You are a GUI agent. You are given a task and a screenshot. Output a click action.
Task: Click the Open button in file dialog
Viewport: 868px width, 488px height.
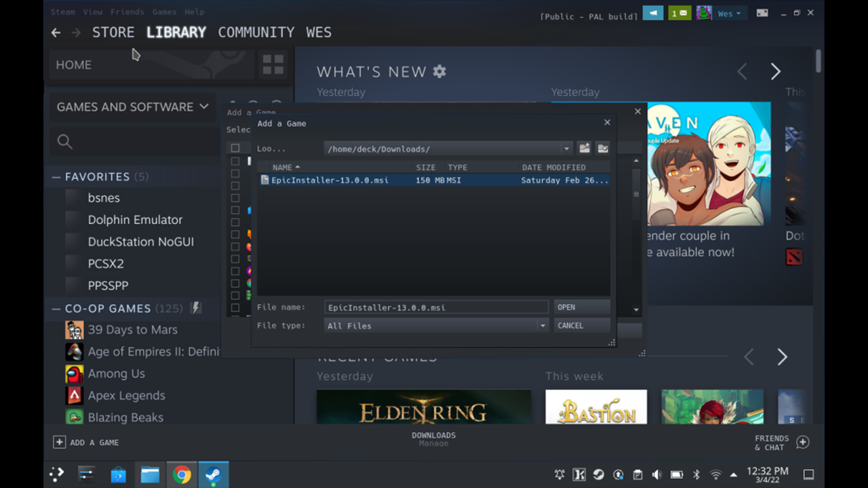click(x=581, y=308)
